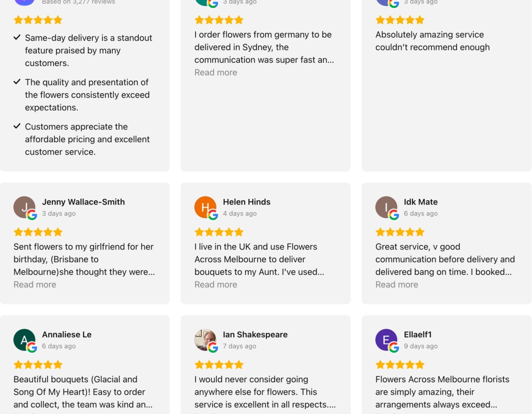Click the star rating on the summary card
This screenshot has width=532, height=414.
point(38,20)
